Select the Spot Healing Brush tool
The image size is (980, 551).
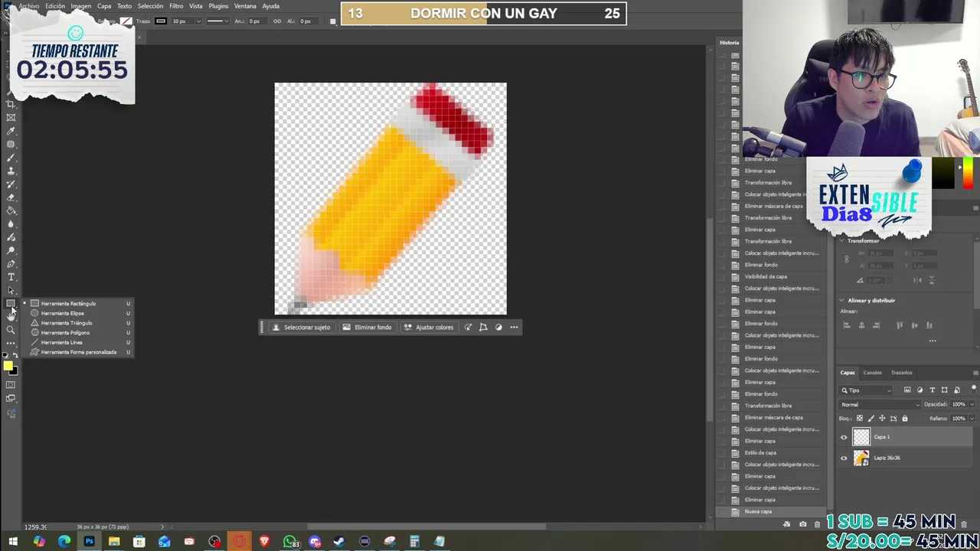pos(11,144)
